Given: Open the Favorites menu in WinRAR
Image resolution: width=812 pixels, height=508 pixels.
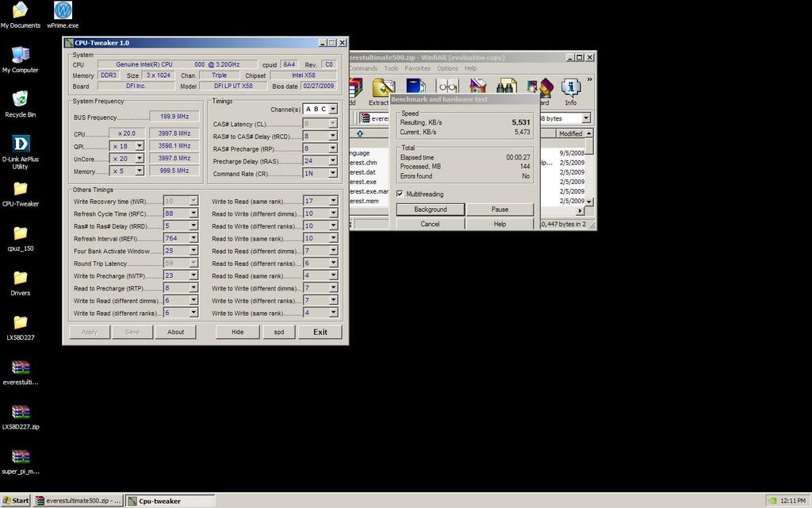Looking at the screenshot, I should coord(417,68).
